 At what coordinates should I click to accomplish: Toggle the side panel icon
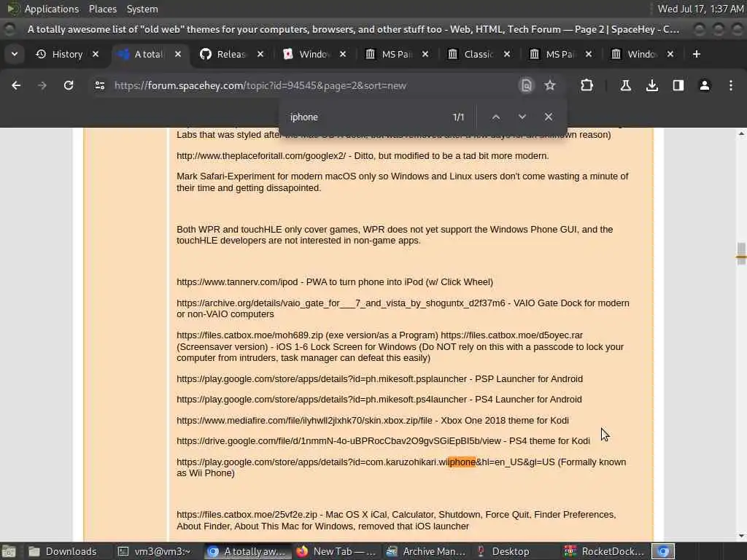point(678,85)
